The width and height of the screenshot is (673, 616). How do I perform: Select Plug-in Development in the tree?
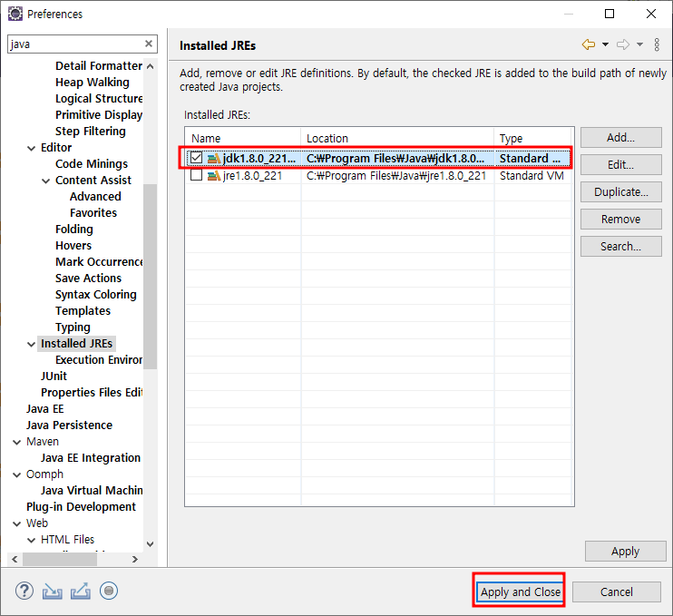tap(81, 506)
